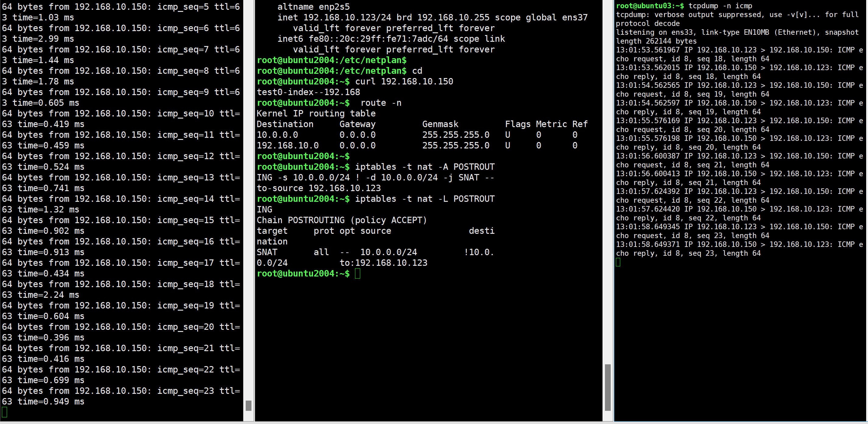Image resolution: width=868 pixels, height=424 pixels.
Task: Click the 10.0.0.0 destination route entry
Action: (x=277, y=135)
